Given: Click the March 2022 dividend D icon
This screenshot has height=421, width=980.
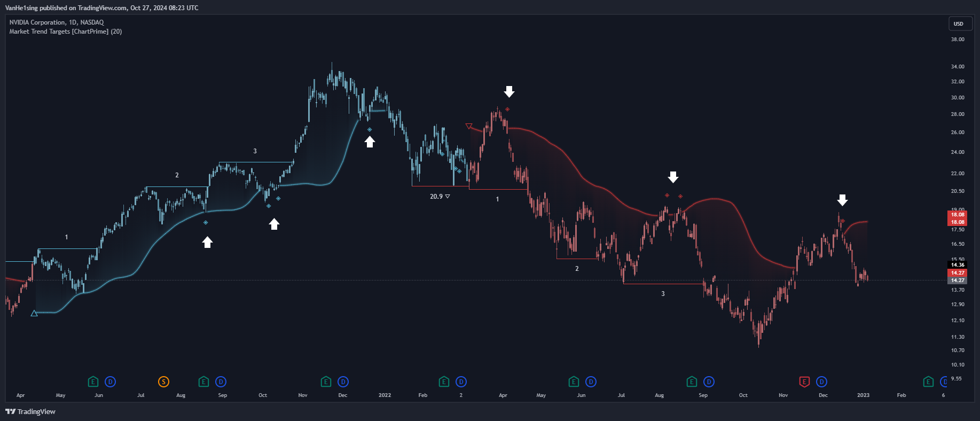Looking at the screenshot, I should coord(461,381).
